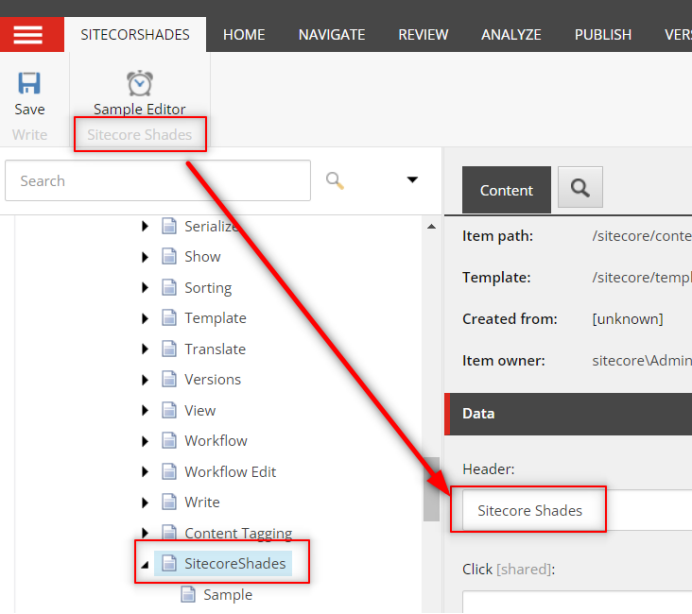Click the Sorting item page icon

[x=169, y=287]
